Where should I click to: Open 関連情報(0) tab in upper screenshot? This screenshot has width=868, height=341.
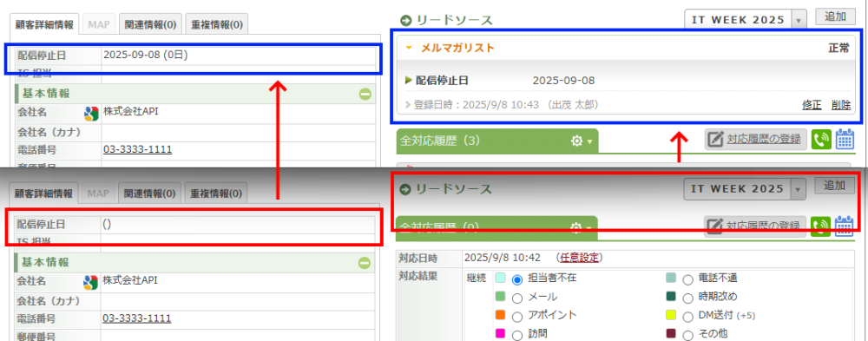(x=150, y=23)
